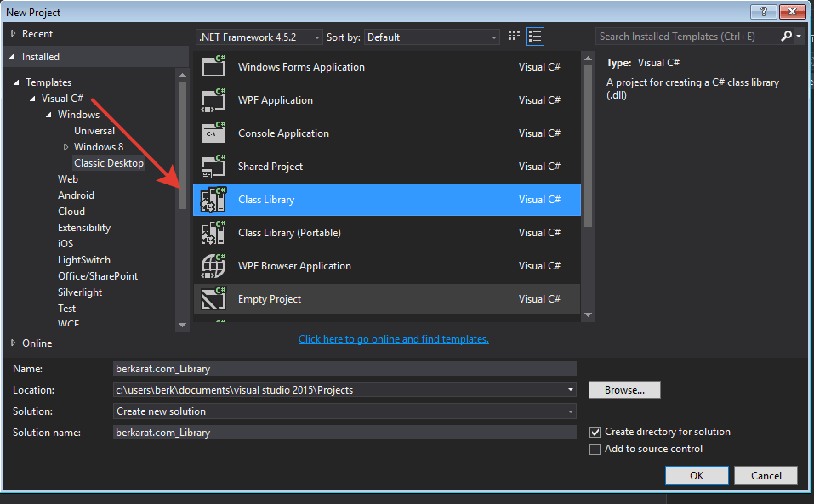This screenshot has width=814, height=504.
Task: Open the Location path dropdown arrow
Action: pos(570,390)
